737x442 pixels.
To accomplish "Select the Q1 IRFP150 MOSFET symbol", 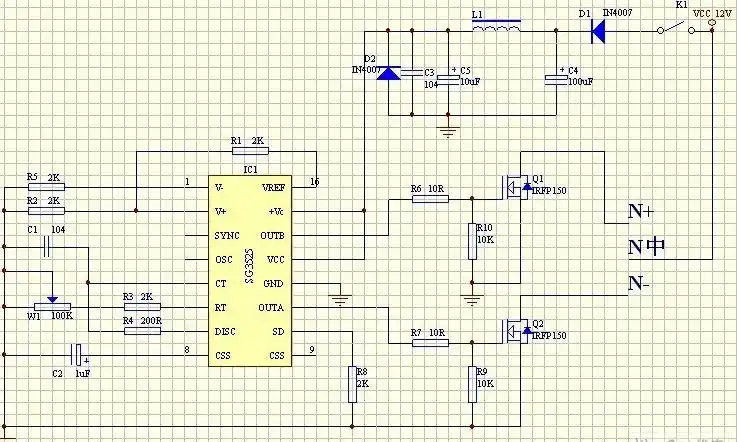I will [516, 189].
